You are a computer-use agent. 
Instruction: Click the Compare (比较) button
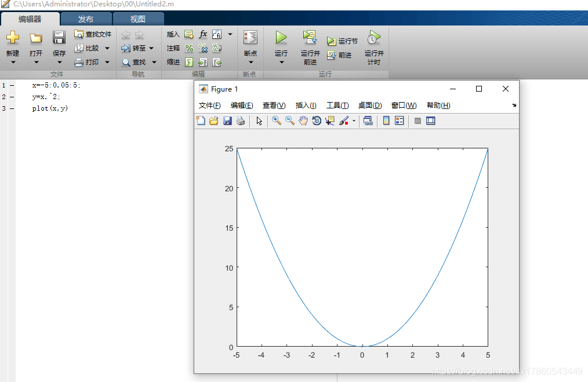click(86, 48)
